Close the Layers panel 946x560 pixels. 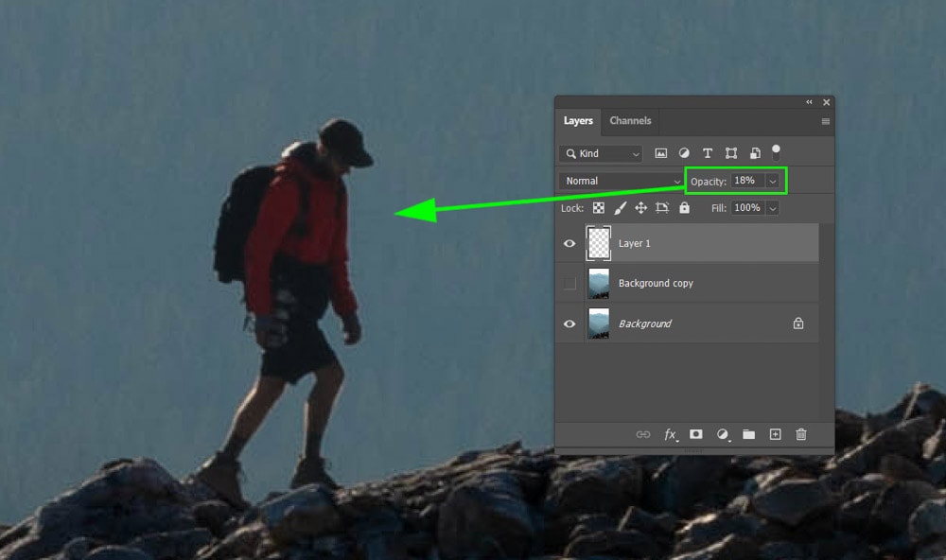[827, 102]
